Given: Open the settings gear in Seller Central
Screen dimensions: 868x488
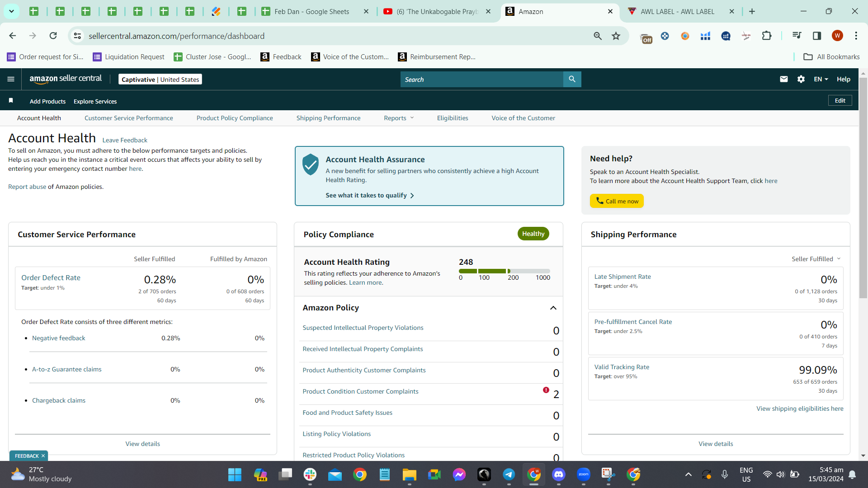Looking at the screenshot, I should [801, 79].
